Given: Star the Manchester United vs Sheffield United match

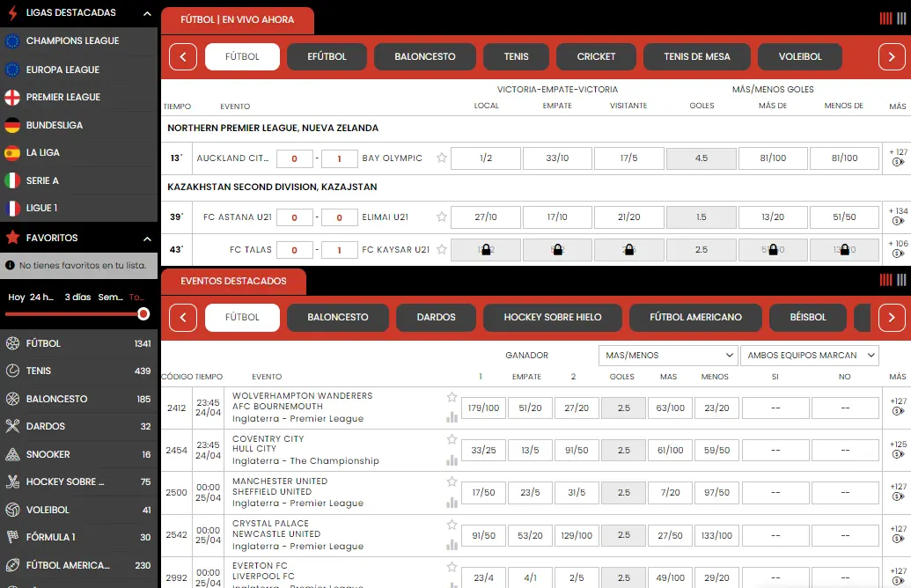Looking at the screenshot, I should (452, 481).
